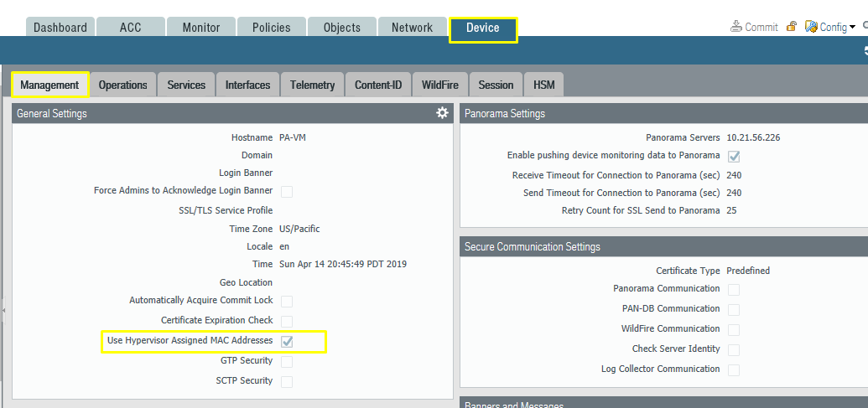Open the Config dropdown menu
Viewport: 868px width, 408px height.
(x=829, y=27)
